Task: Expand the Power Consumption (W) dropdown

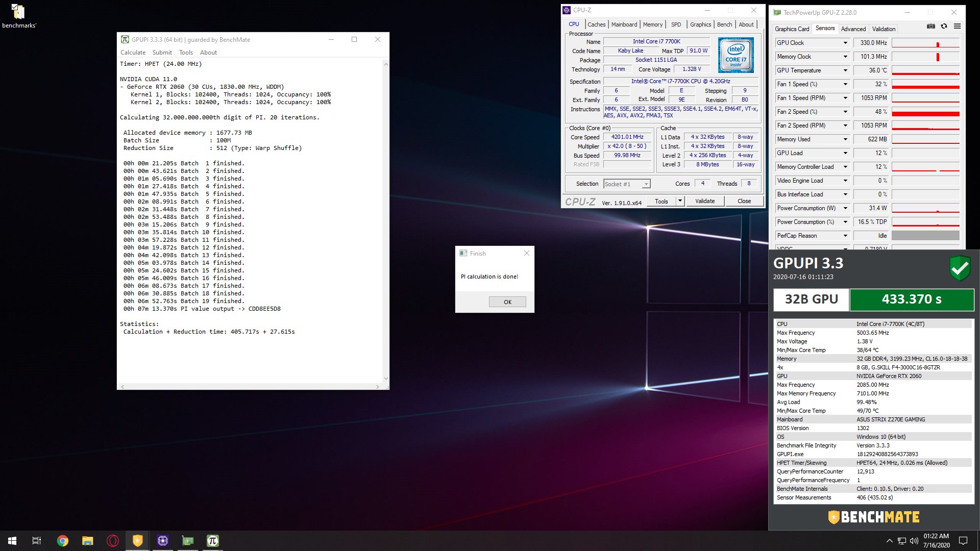Action: click(x=845, y=208)
